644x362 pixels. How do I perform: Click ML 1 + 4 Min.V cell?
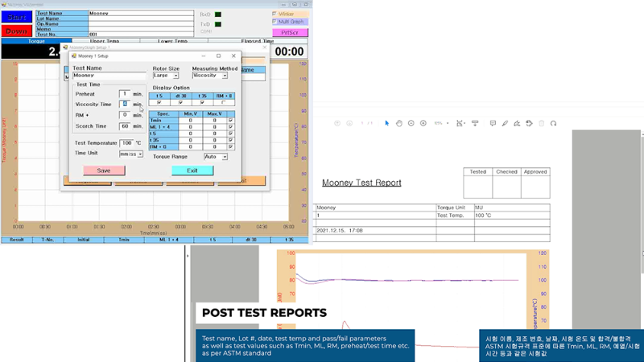[190, 127]
